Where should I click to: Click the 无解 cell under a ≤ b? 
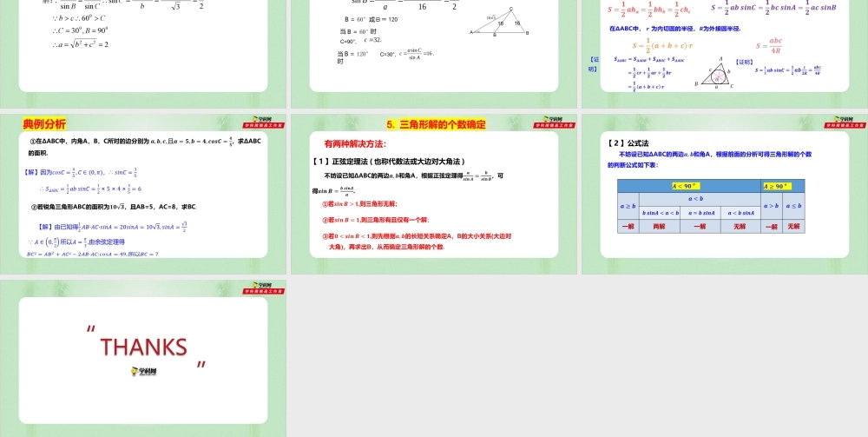coord(794,227)
